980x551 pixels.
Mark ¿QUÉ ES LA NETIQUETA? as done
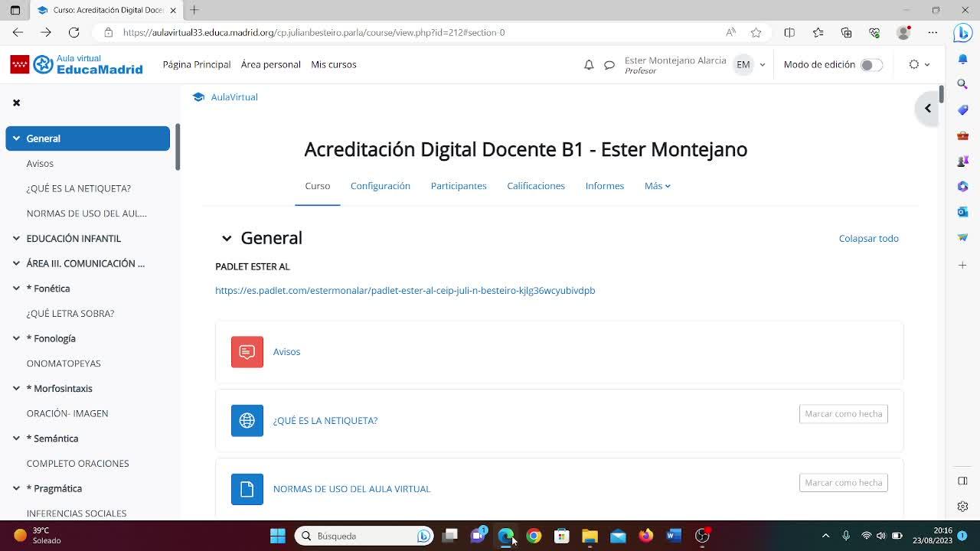[843, 414]
